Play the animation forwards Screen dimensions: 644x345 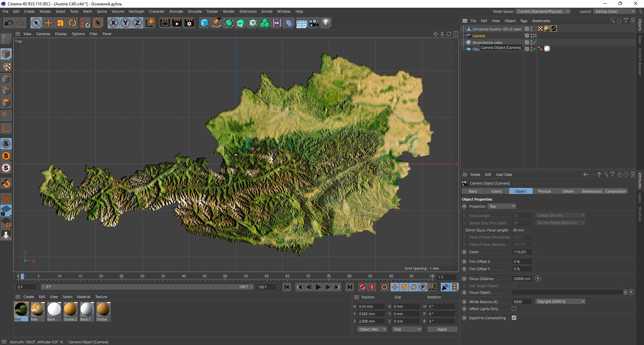318,287
